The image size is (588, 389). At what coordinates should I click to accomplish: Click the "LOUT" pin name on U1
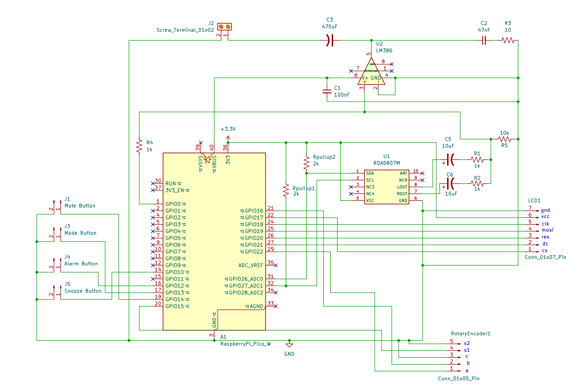click(402, 187)
